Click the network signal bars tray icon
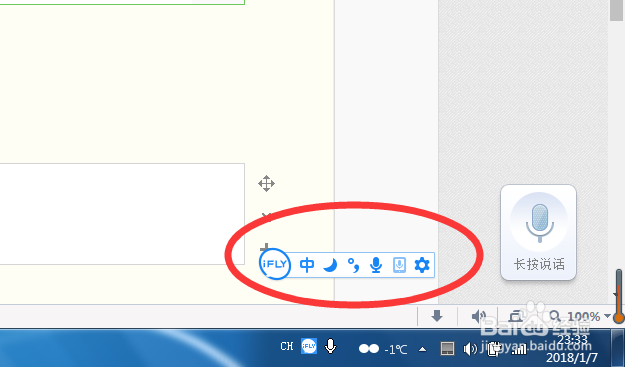 pos(519,349)
